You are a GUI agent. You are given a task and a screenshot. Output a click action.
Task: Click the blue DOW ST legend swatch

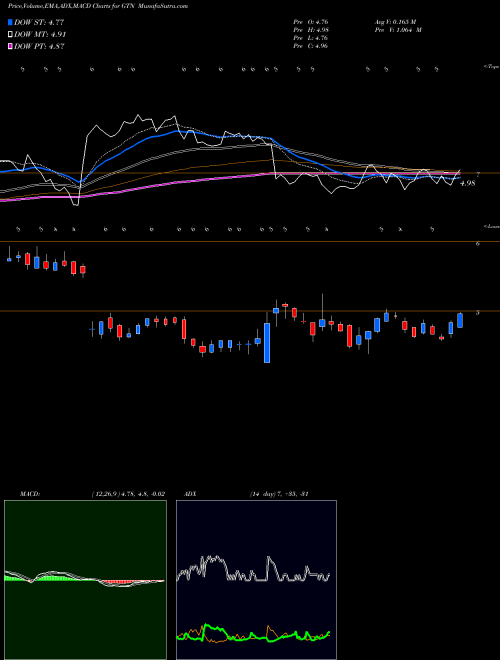(11, 22)
